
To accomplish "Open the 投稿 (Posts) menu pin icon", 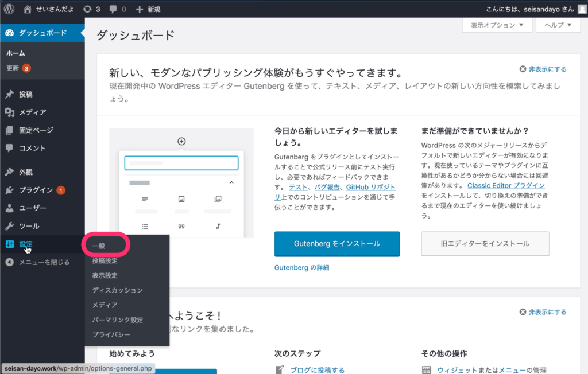I will [10, 94].
